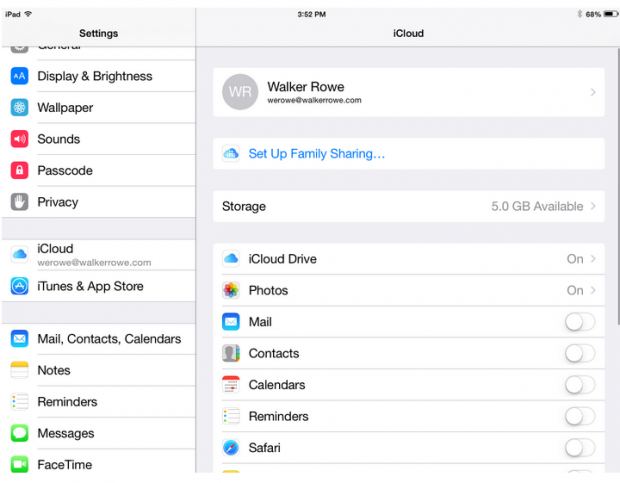The image size is (620, 483).
Task: Tap the Display & Brightness icon
Action: pyautogui.click(x=19, y=76)
